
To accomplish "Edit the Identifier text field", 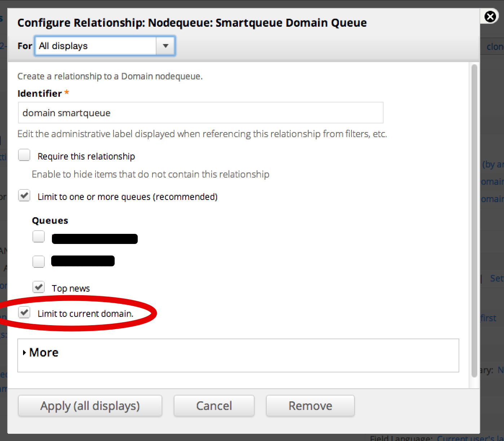I will tap(200, 113).
